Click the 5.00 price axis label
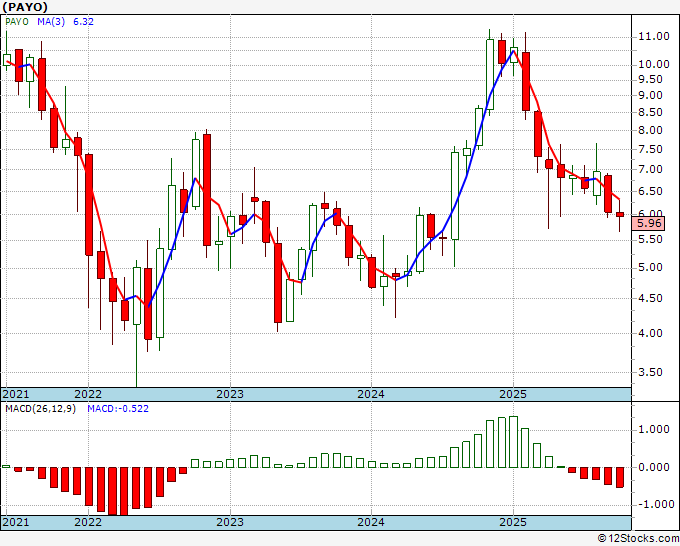Screen dimensions: 680x546 (x=650, y=267)
